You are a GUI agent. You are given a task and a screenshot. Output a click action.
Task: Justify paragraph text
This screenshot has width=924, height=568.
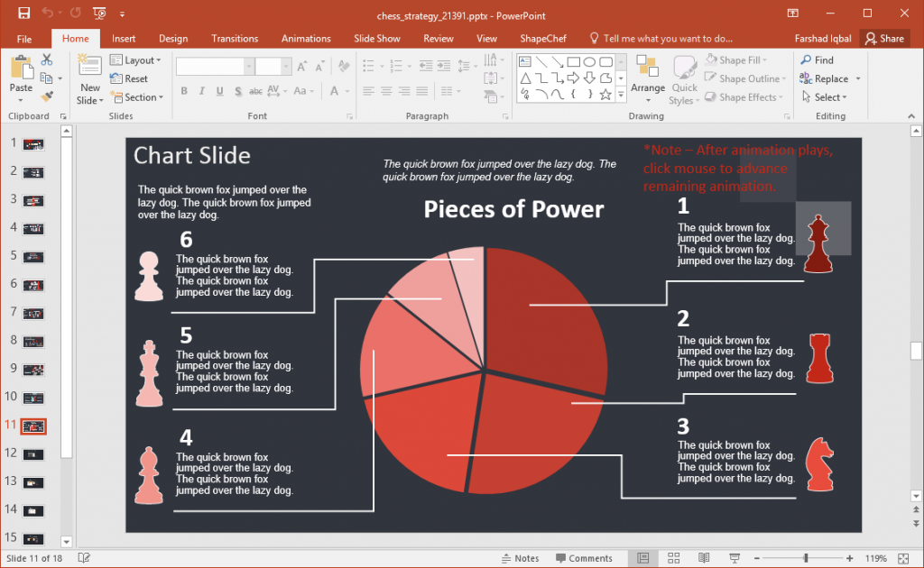[422, 91]
